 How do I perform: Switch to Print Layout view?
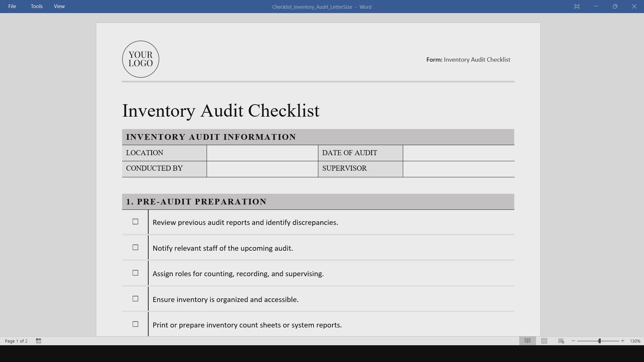click(x=544, y=341)
